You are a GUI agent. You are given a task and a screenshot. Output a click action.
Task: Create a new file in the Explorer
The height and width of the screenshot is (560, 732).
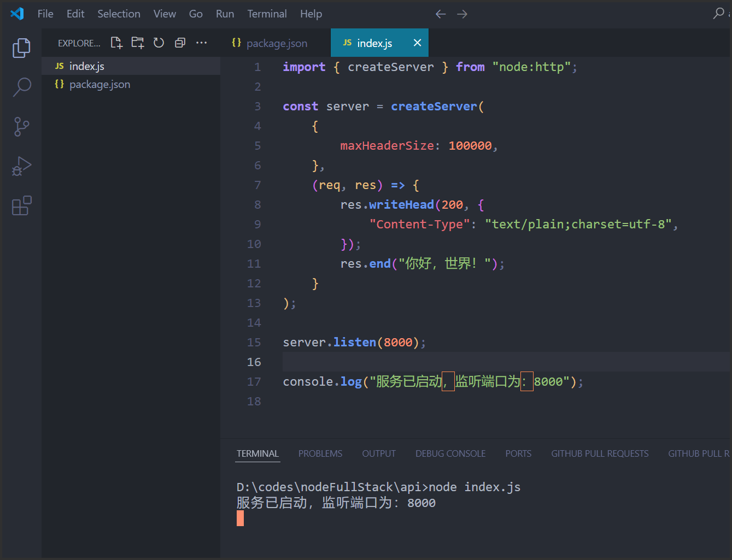[x=116, y=43]
